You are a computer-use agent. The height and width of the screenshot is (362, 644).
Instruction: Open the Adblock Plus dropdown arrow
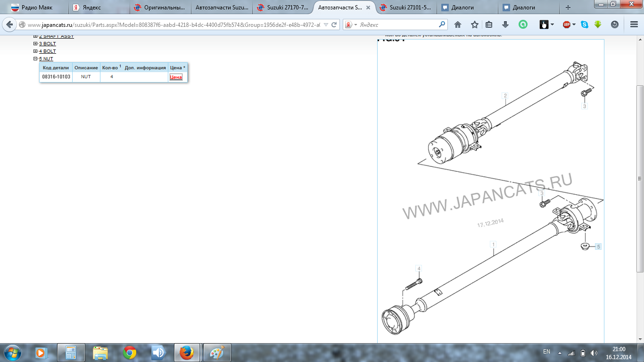click(x=574, y=25)
